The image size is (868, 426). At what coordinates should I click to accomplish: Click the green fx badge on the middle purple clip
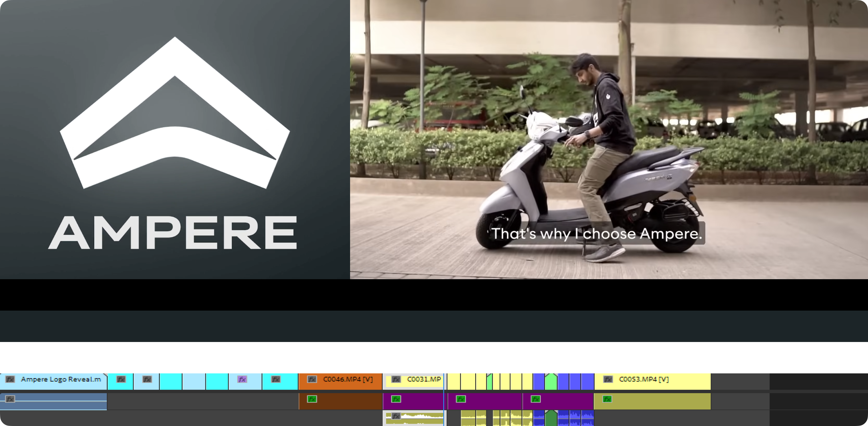point(461,399)
